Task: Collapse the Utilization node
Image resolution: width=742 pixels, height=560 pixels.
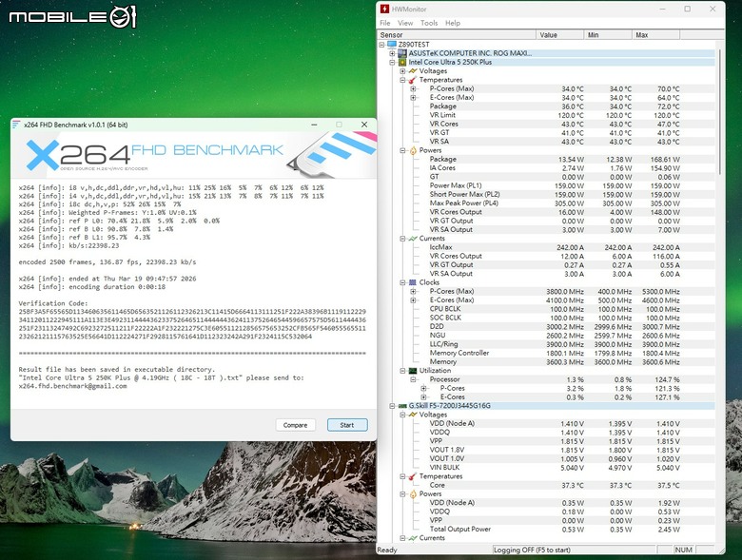Action: point(402,371)
